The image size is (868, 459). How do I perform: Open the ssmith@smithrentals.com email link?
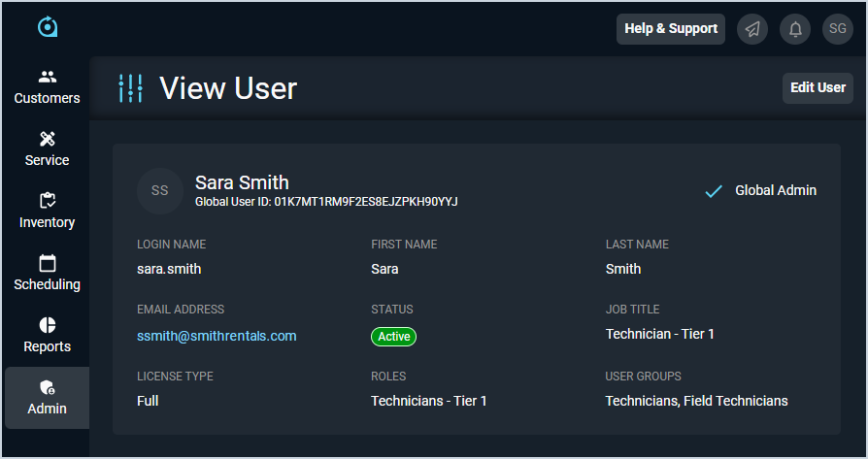[217, 336]
